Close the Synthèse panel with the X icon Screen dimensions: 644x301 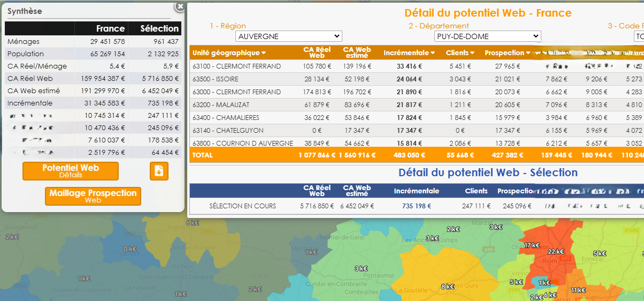[x=180, y=6]
